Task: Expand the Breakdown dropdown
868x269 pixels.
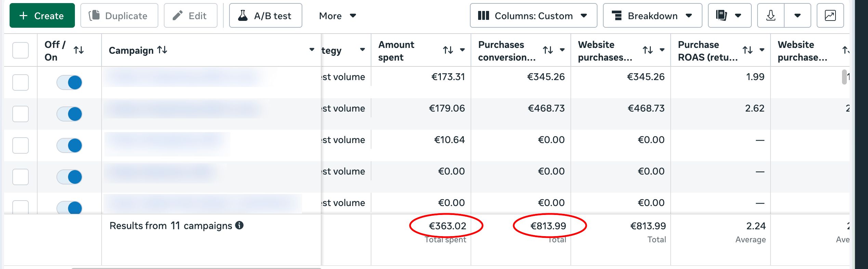Action: [653, 16]
